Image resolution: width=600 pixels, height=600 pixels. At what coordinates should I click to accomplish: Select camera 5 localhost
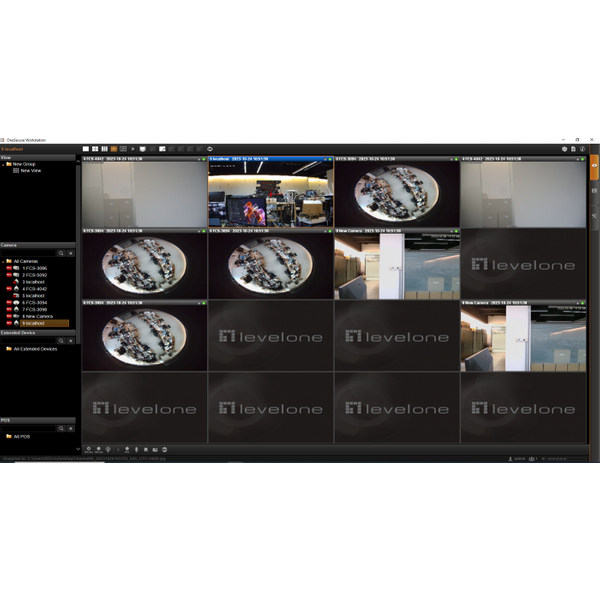pos(33,296)
